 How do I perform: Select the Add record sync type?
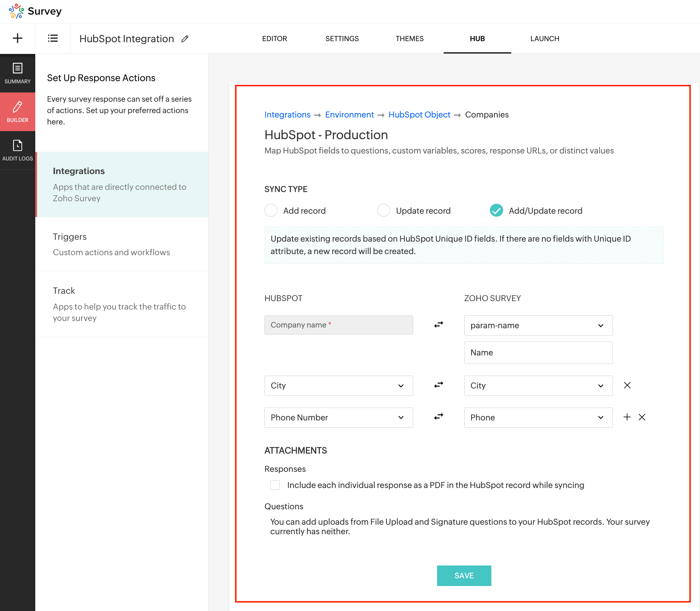[271, 210]
